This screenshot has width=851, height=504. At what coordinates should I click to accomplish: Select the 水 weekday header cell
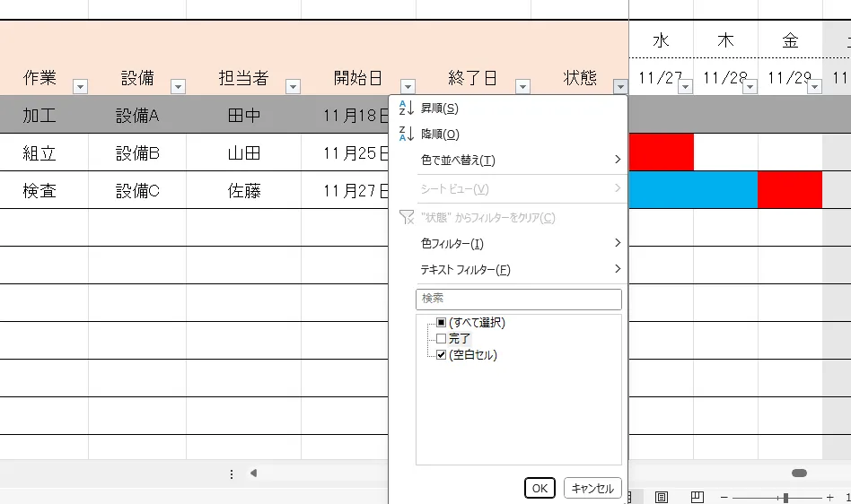[x=661, y=40]
